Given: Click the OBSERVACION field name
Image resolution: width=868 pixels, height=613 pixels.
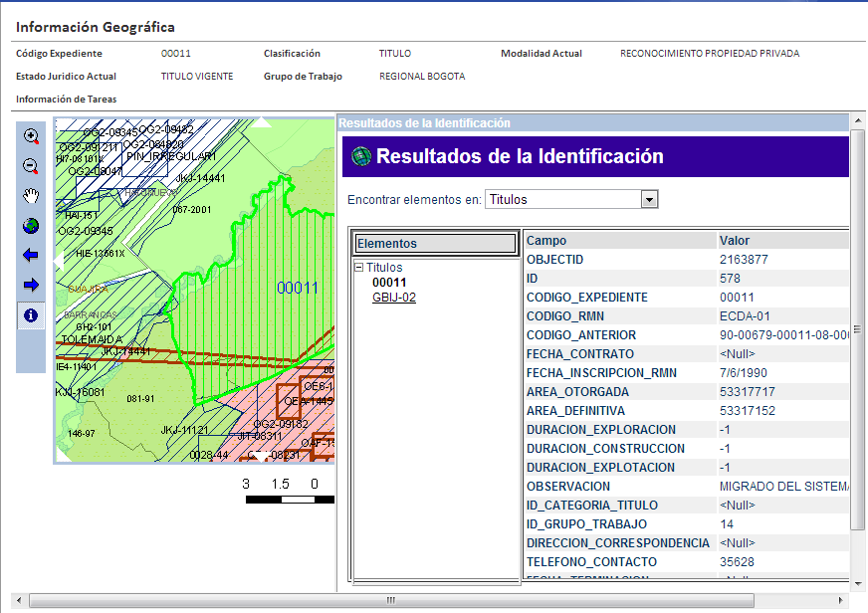Looking at the screenshot, I should (568, 487).
